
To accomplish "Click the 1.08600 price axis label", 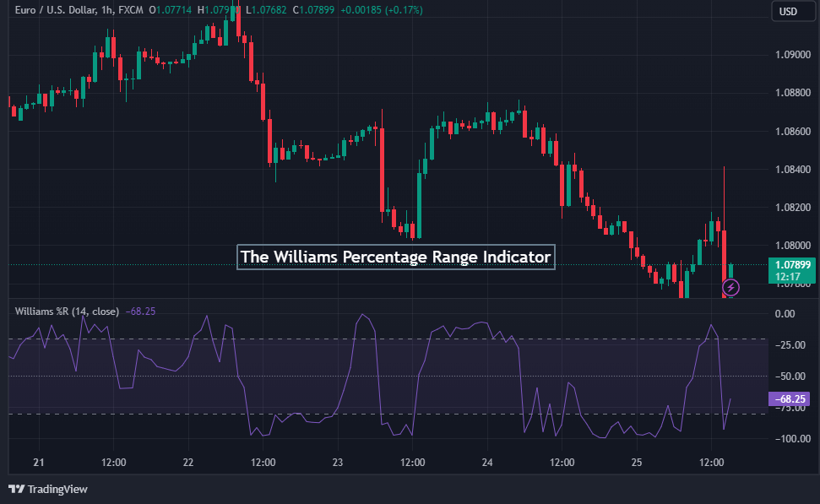I will click(793, 131).
